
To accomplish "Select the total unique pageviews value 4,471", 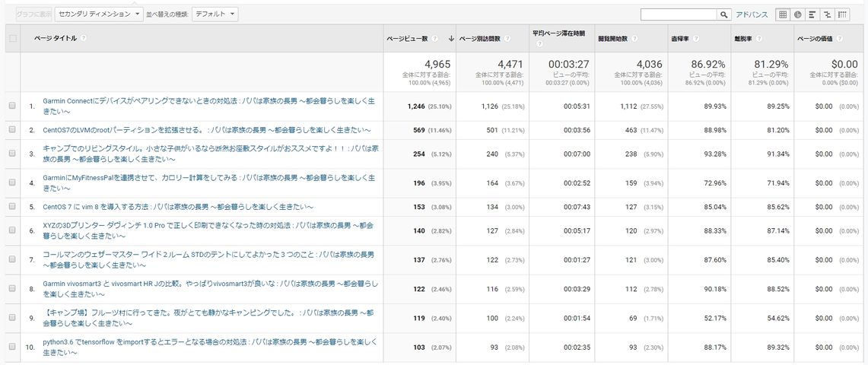I will (510, 64).
